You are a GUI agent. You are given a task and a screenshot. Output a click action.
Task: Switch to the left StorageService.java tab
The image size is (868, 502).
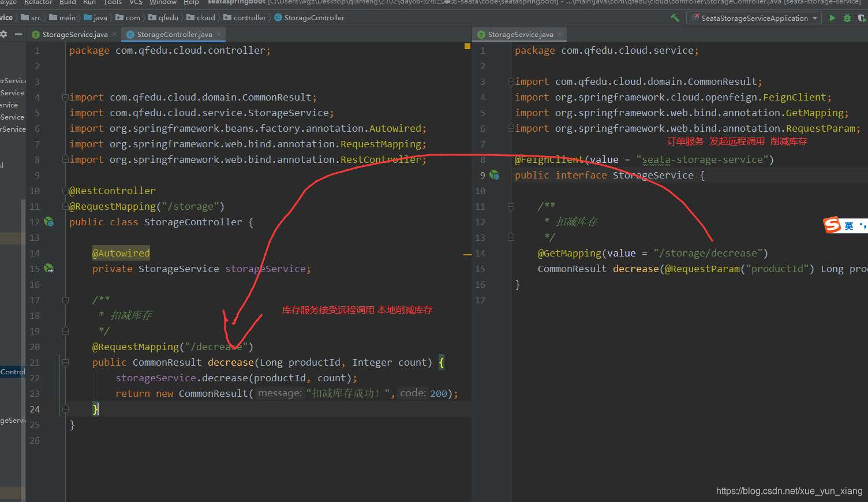click(74, 35)
